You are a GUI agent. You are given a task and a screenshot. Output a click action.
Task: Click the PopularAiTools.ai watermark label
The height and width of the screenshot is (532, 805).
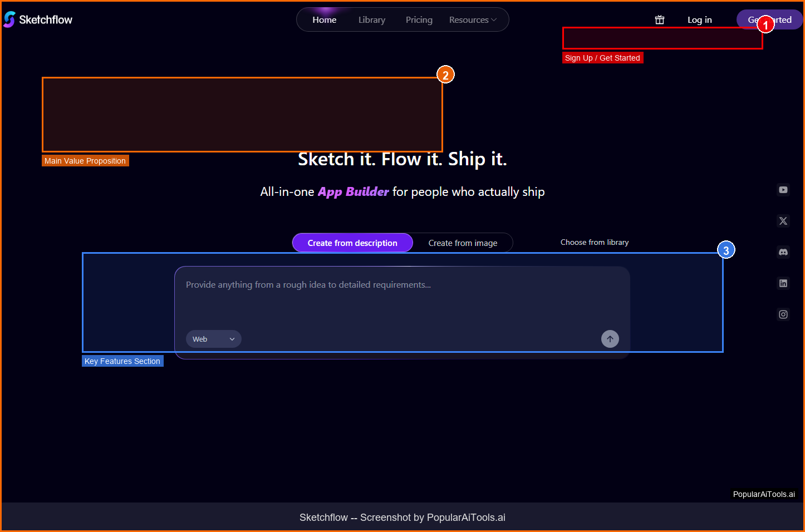[x=764, y=494]
